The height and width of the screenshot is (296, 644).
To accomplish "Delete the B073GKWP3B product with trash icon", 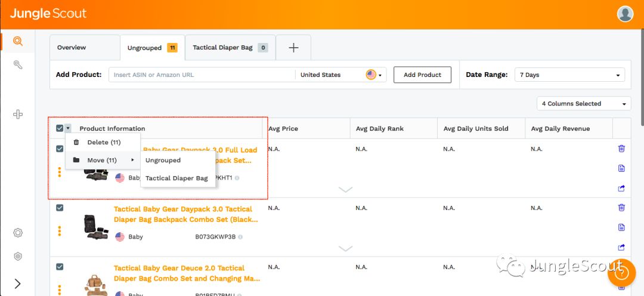I will 621,207.
